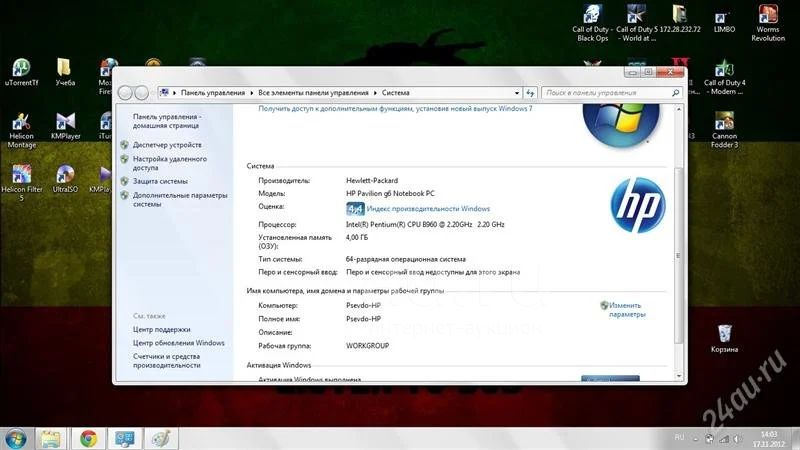The height and width of the screenshot is (450, 800).
Task: Click the Control Panel icon in address bar
Action: [x=164, y=92]
